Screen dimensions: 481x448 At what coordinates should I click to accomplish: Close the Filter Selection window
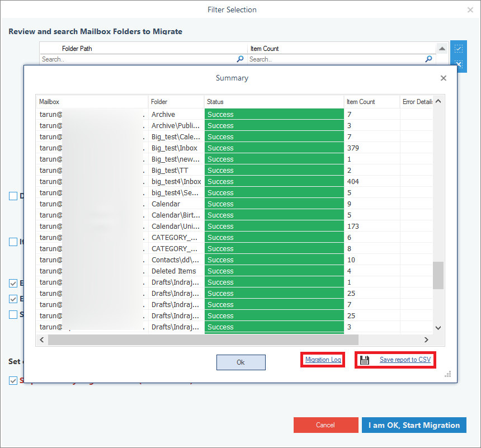point(470,10)
